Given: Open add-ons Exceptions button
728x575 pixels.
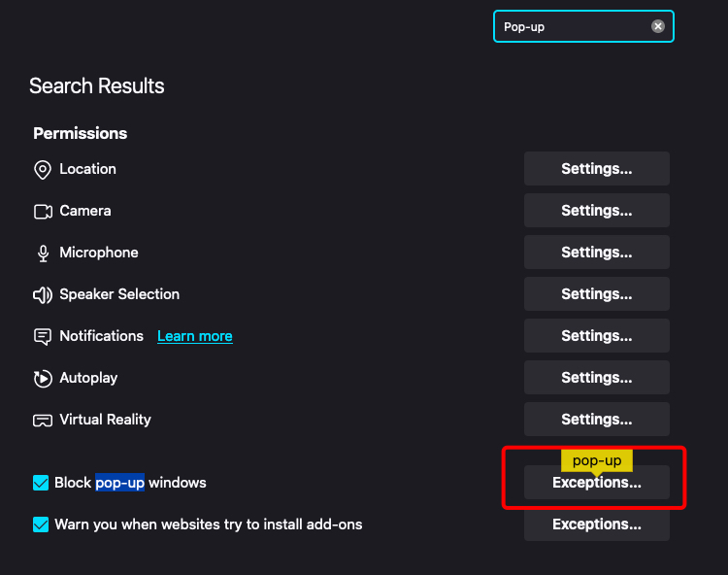Looking at the screenshot, I should pyautogui.click(x=597, y=524).
